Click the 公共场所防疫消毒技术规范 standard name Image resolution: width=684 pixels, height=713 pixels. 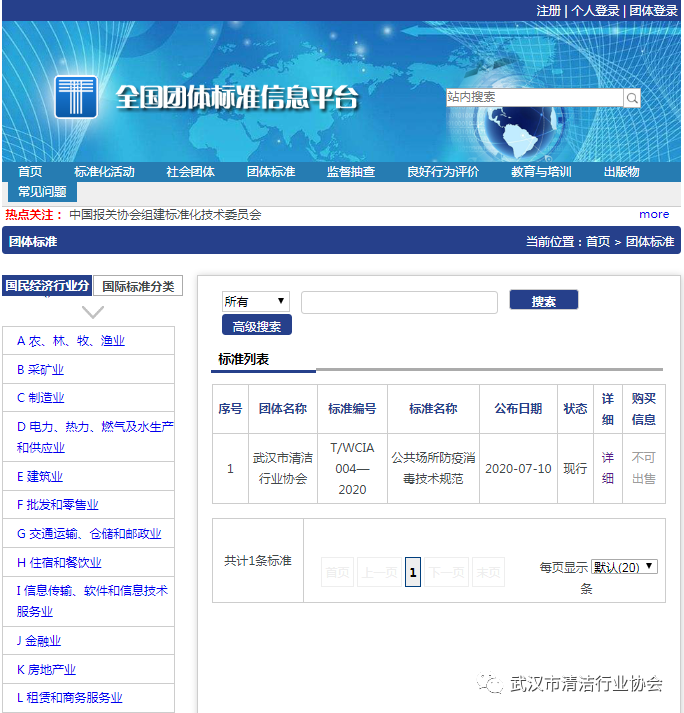pos(433,468)
